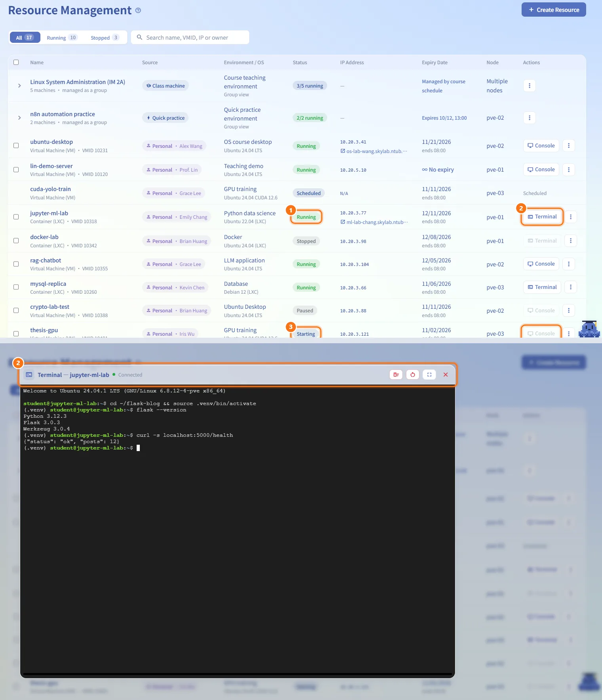Click the No expiry infinity label for lin-demo-server
Viewport: 602px width, 700px height.
438,170
